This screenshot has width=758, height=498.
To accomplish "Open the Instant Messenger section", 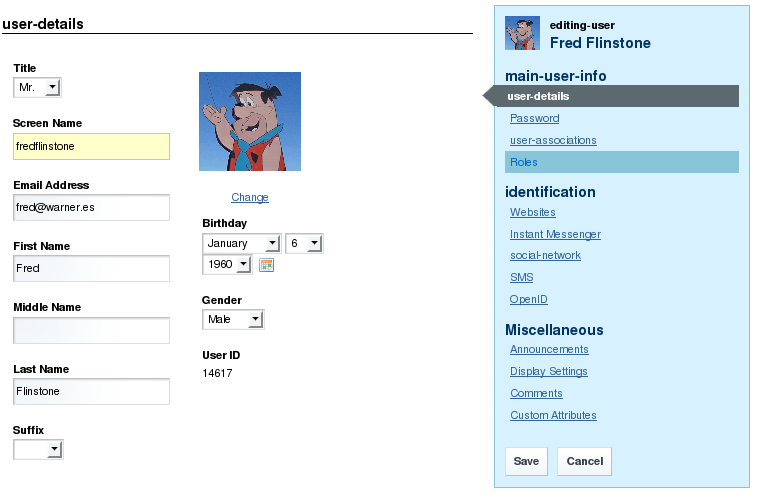I will pos(555,234).
